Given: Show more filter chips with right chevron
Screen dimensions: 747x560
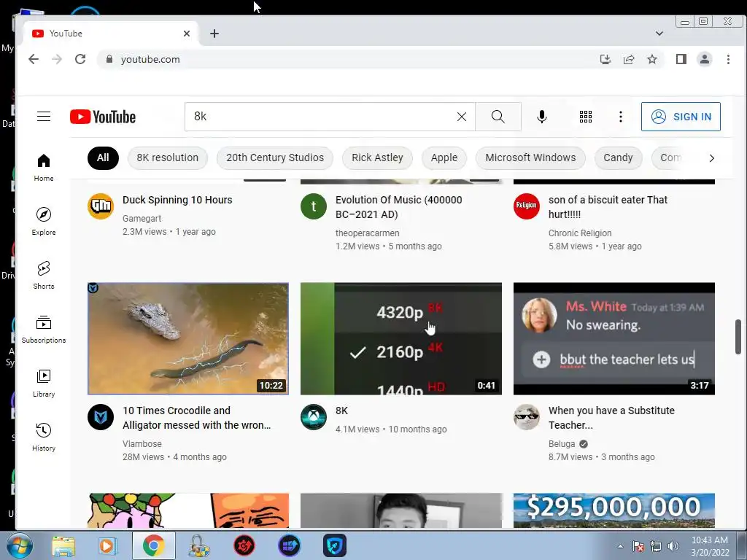Looking at the screenshot, I should pos(711,158).
